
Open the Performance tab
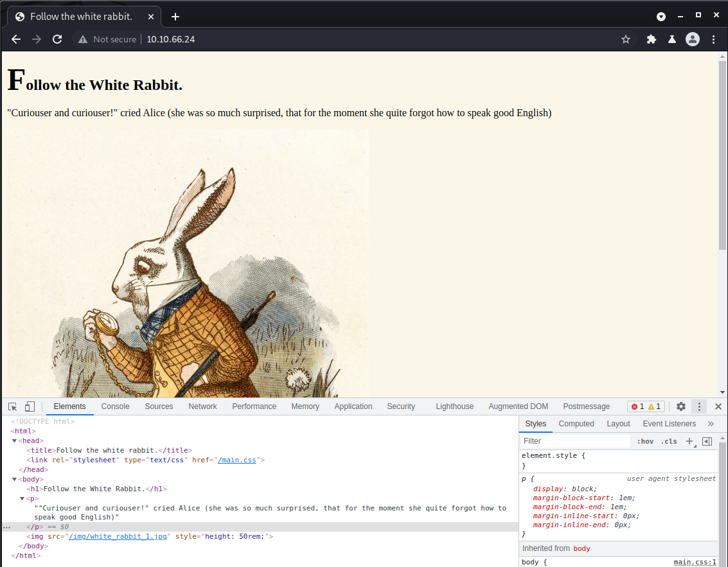(x=254, y=406)
